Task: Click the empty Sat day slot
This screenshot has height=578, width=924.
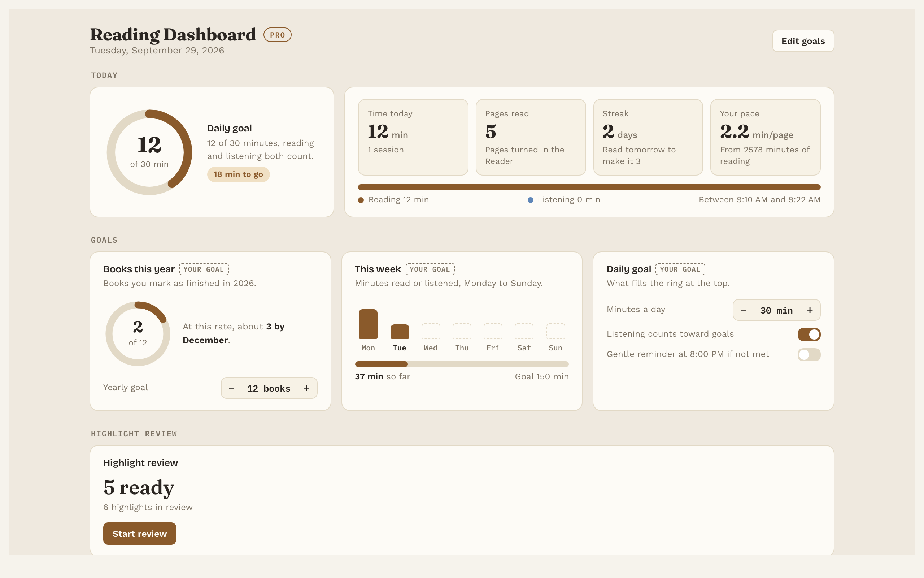Action: coord(524,331)
